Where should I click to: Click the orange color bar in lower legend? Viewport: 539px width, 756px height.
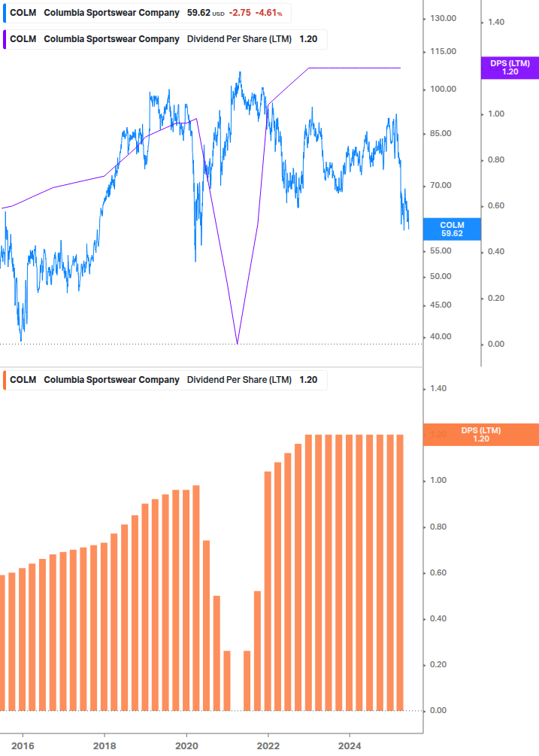(5, 380)
